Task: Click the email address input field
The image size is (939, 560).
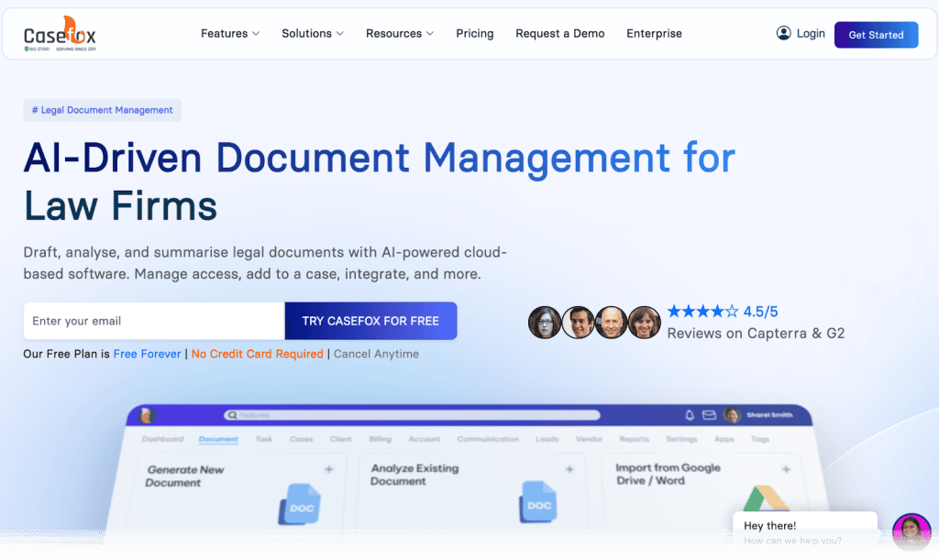Action: [152, 321]
